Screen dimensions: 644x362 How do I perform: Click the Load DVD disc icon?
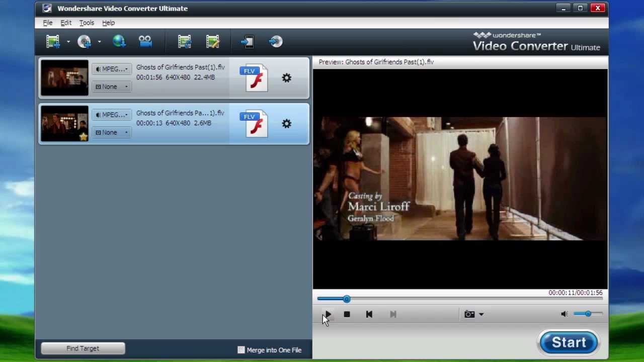tap(84, 41)
